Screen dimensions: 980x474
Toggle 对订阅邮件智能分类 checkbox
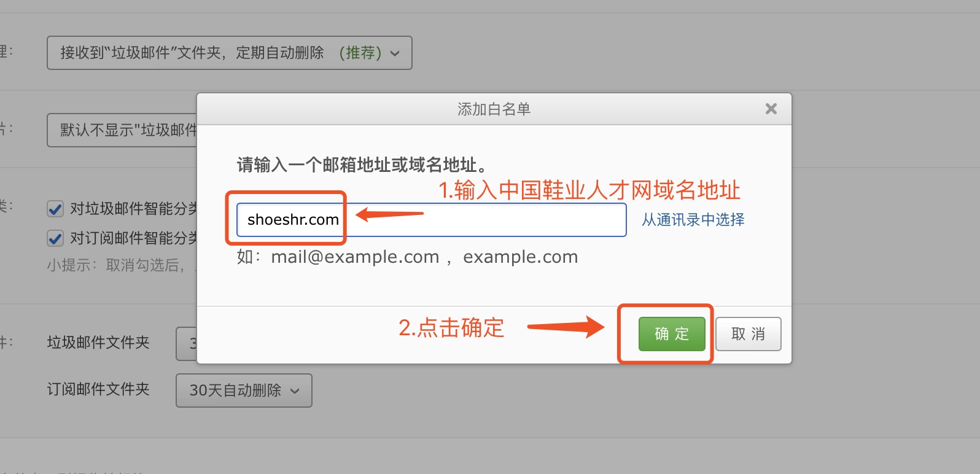pyautogui.click(x=55, y=238)
